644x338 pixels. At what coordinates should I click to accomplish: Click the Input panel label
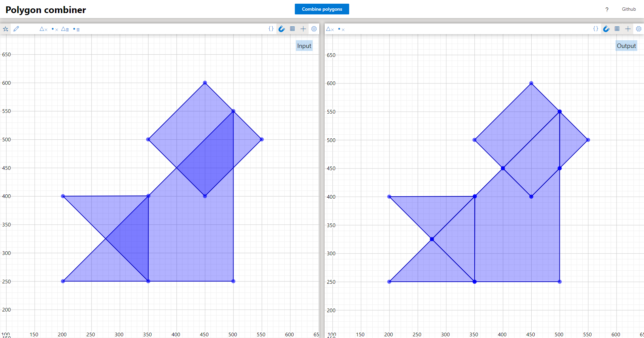pyautogui.click(x=304, y=46)
